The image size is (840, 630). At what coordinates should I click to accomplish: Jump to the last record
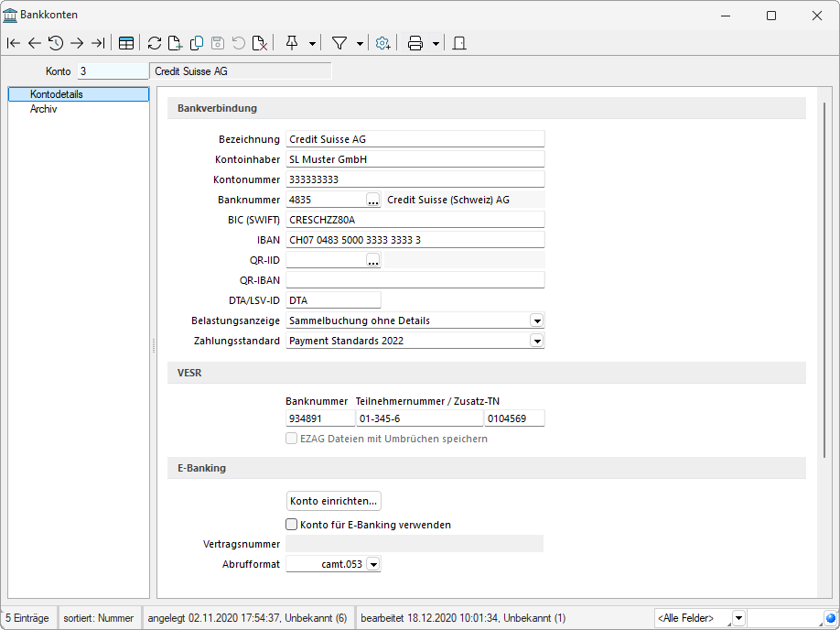[98, 43]
